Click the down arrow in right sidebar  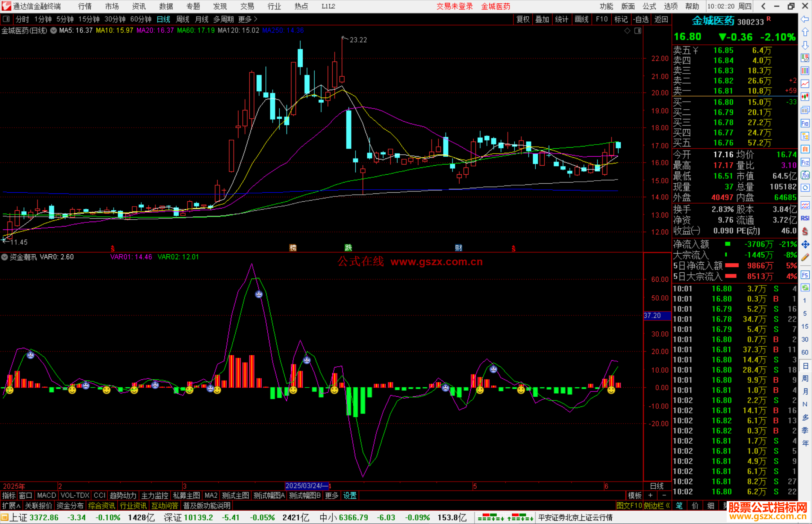(805, 45)
